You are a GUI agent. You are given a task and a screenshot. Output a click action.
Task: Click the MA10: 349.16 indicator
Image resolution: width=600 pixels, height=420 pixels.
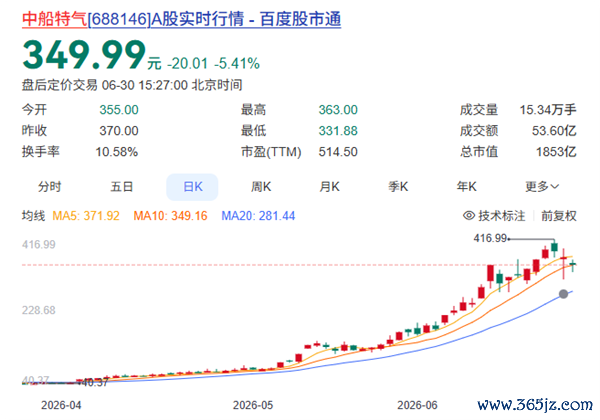[170, 216]
